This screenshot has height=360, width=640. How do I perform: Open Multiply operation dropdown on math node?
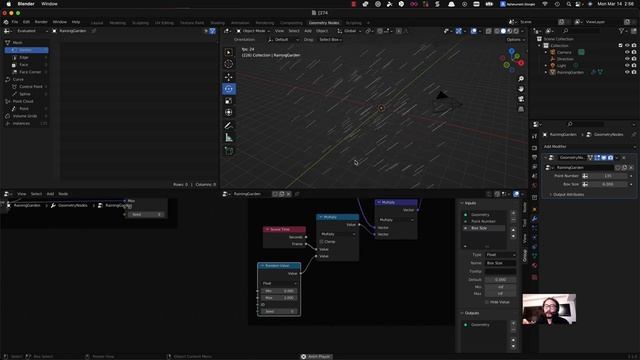338,234
